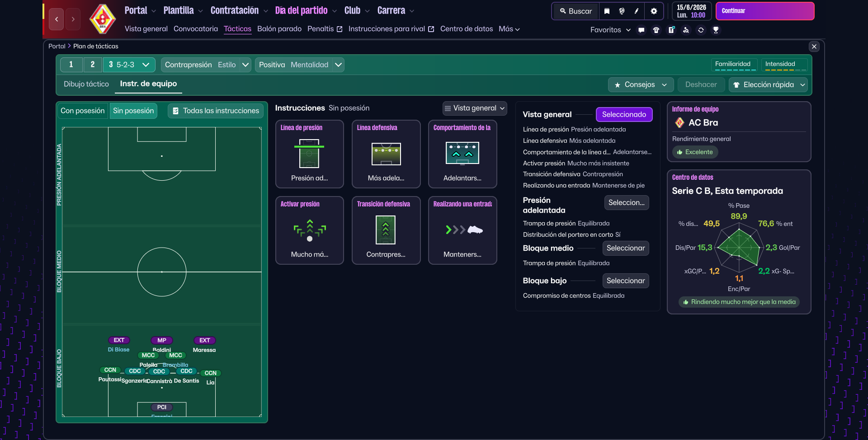Click the shirt icon in favorites bar
Screen dimensions: 868x440
656,30
